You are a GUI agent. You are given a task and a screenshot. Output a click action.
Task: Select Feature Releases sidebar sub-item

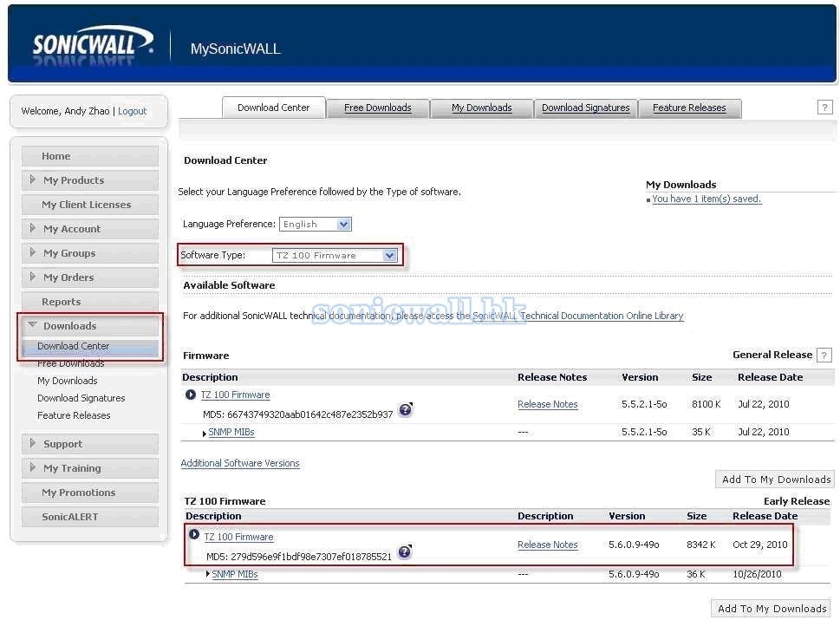[74, 415]
